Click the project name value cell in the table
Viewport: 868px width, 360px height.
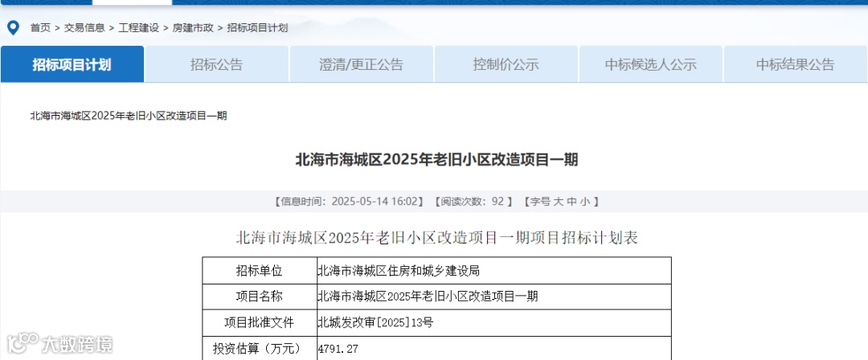494,297
